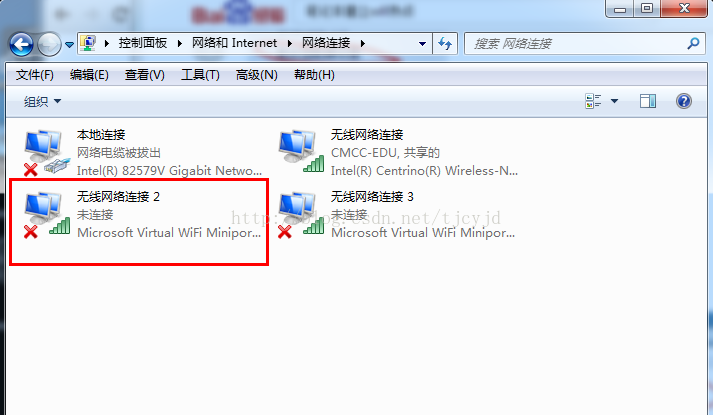Select the 无线网络连接 3 adapter
Image resolution: width=713 pixels, height=415 pixels.
pyautogui.click(x=397, y=215)
